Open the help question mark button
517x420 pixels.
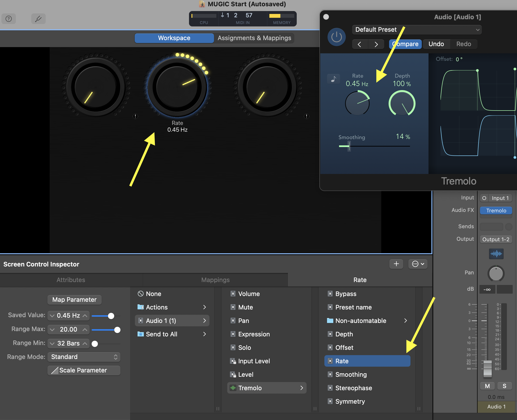click(x=9, y=19)
